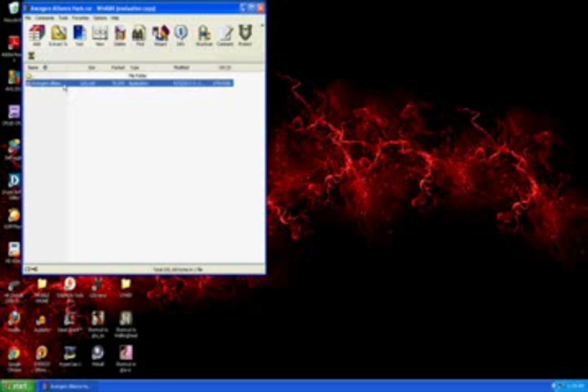Image resolution: width=588 pixels, height=392 pixels.
Task: Click the Test archive toolbar icon
Action: pos(79,35)
